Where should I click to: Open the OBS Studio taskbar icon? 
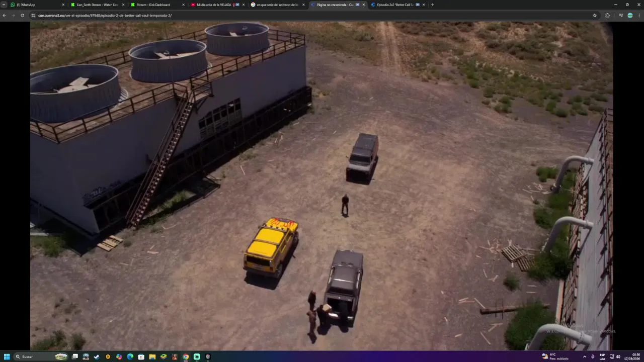pyautogui.click(x=208, y=356)
